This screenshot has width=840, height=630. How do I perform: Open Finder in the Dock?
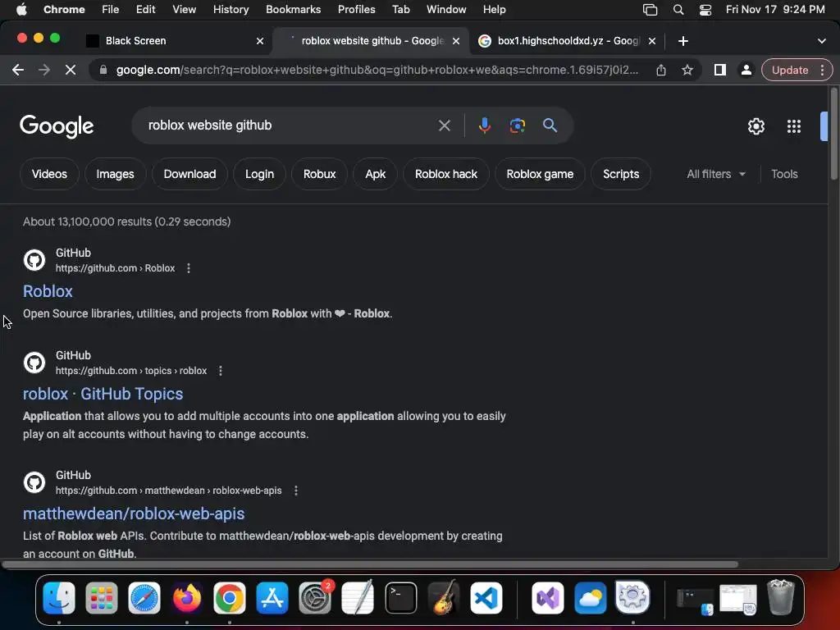pos(59,598)
